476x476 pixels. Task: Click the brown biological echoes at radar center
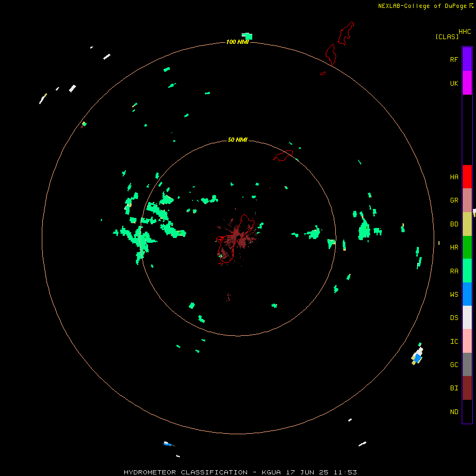pyautogui.click(x=237, y=236)
